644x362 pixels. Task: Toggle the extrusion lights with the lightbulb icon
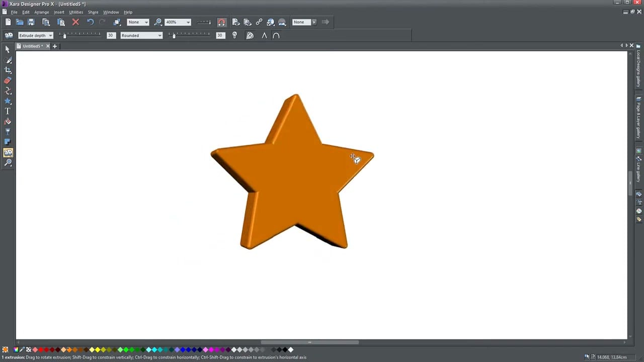(234, 35)
